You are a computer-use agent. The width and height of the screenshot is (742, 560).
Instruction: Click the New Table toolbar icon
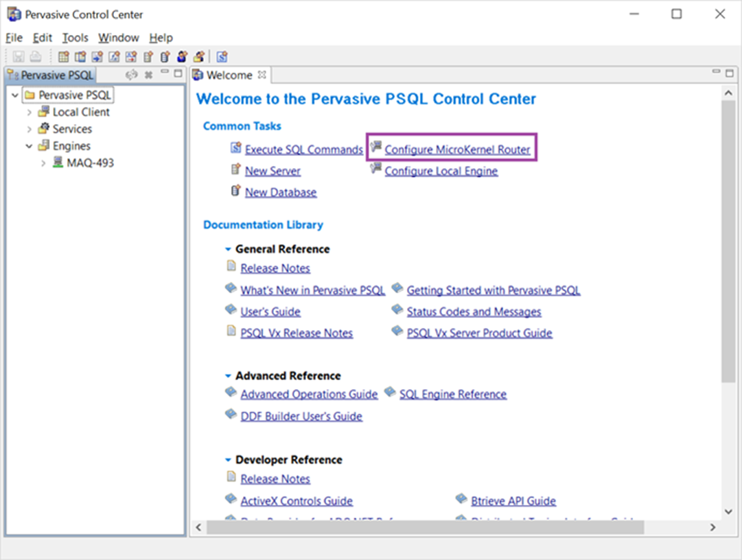pyautogui.click(x=63, y=57)
